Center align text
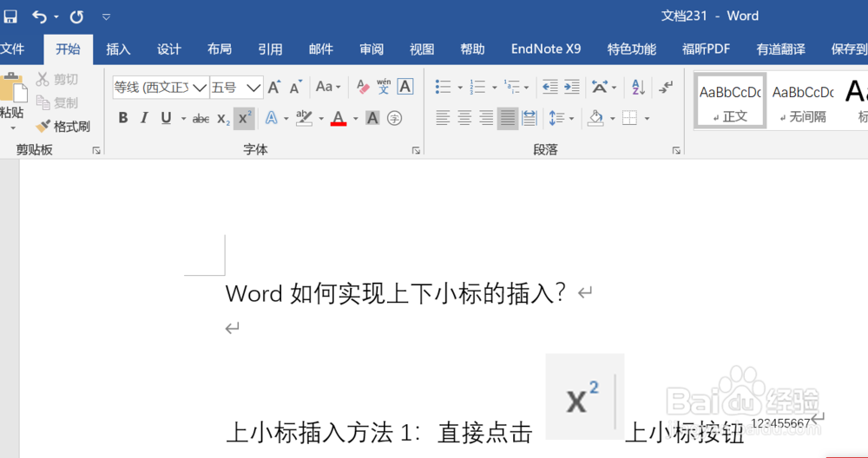868x458 pixels. [464, 118]
